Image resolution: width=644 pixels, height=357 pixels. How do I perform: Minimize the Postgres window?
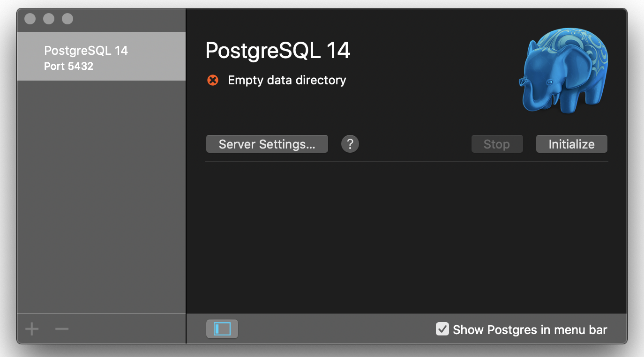49,19
